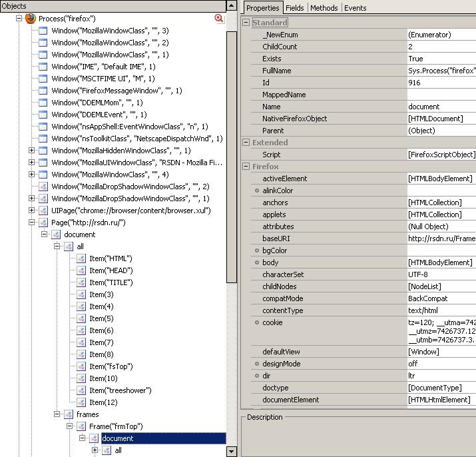Collapse the Standard properties group
Screen dimensions: 476x457
point(246,23)
